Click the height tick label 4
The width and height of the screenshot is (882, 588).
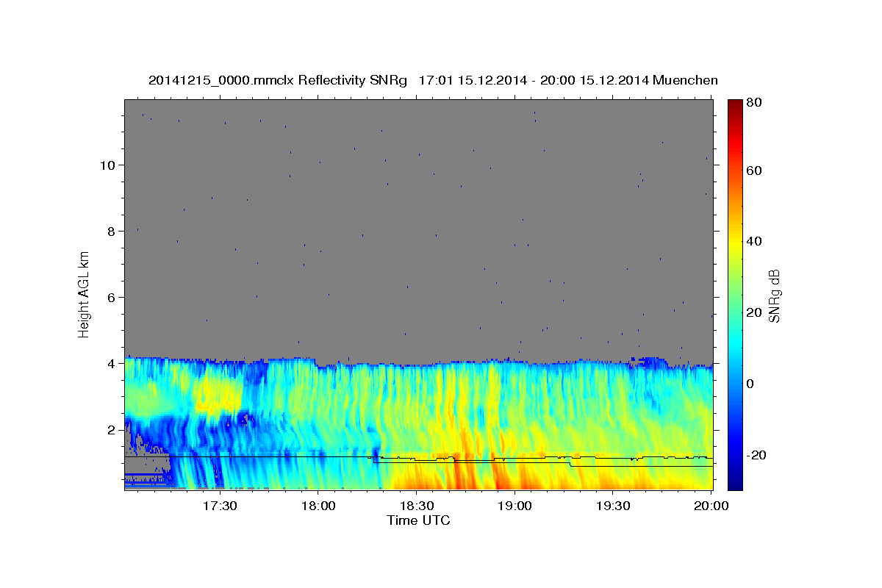tap(111, 363)
